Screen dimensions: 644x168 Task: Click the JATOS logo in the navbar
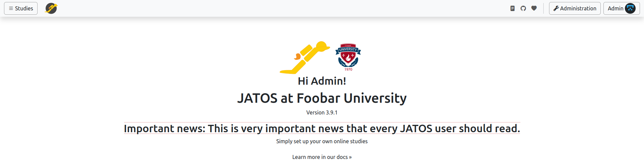(x=51, y=8)
